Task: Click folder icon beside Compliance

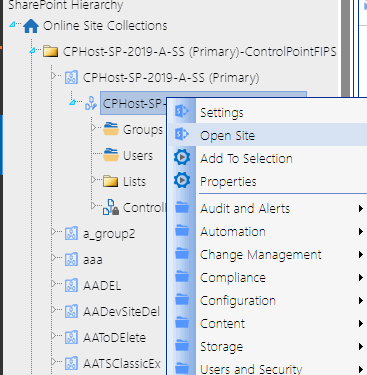Action: (x=182, y=277)
